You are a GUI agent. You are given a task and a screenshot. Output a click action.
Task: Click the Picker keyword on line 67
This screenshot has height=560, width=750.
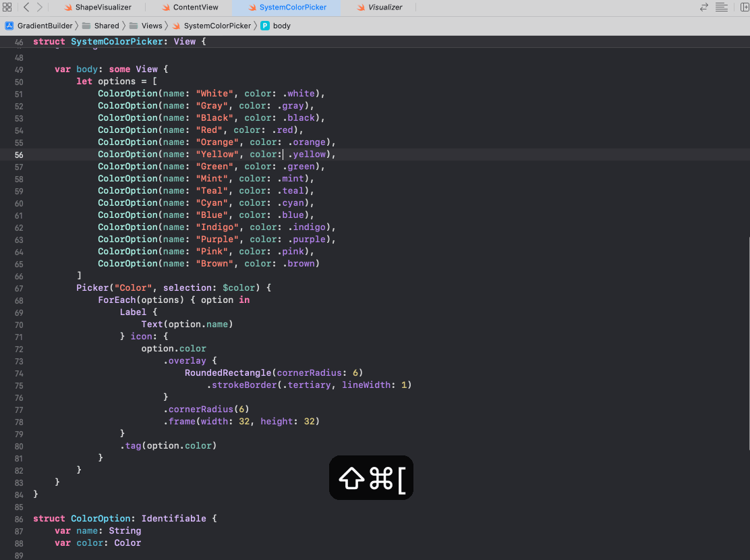[92, 287]
